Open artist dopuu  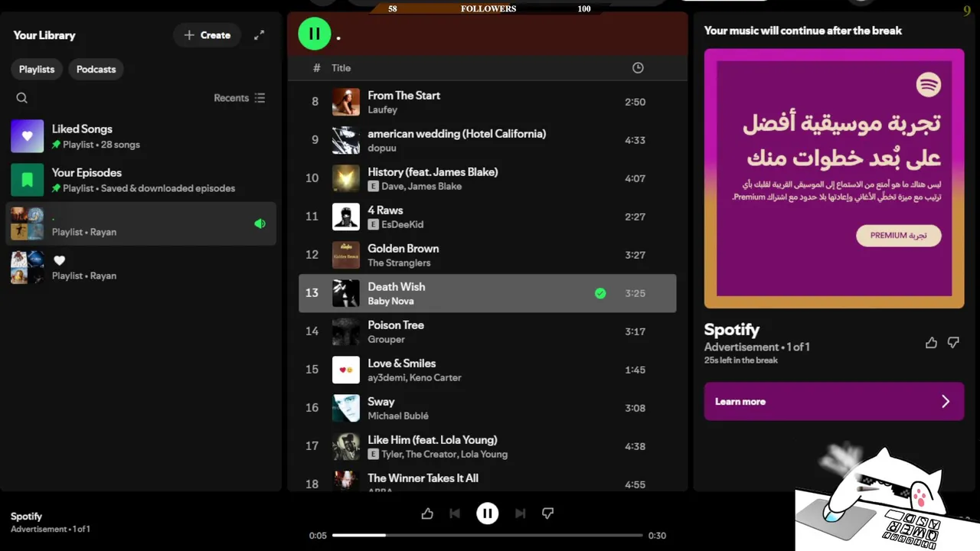coord(382,148)
